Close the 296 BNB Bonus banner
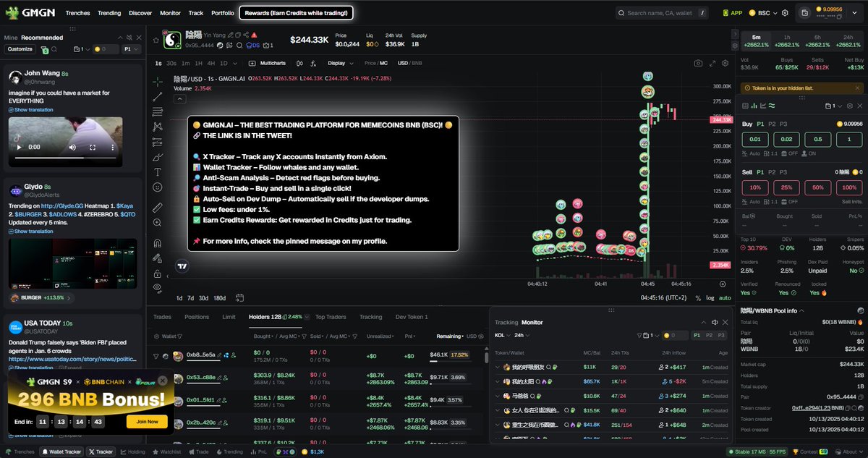This screenshot has height=458, width=868. [x=163, y=380]
